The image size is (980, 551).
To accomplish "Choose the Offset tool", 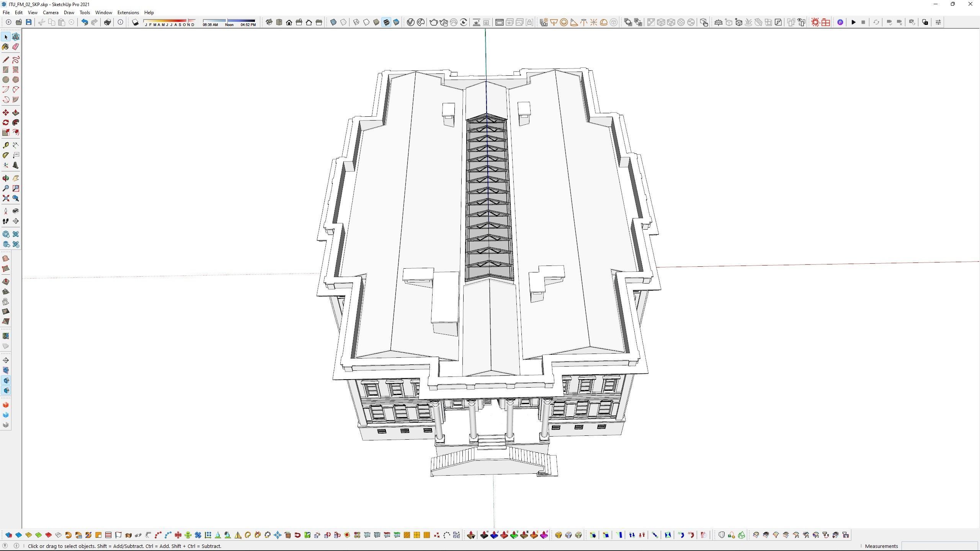I will 16,132.
